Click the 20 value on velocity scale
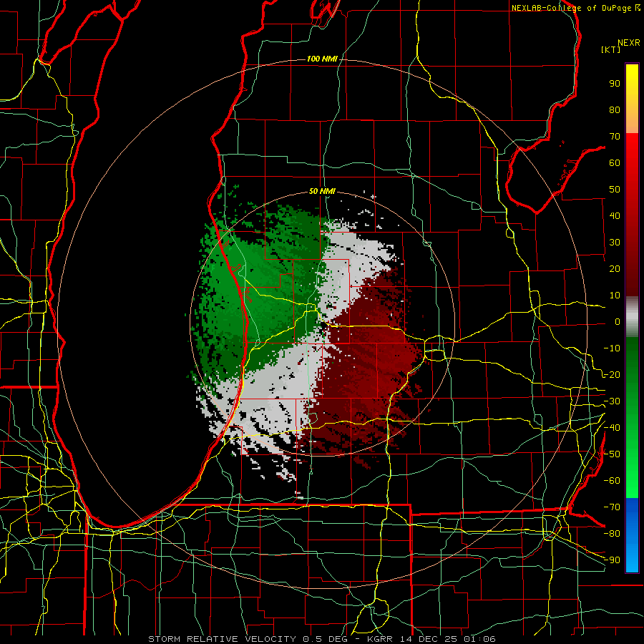The image size is (644, 644). (x=615, y=269)
